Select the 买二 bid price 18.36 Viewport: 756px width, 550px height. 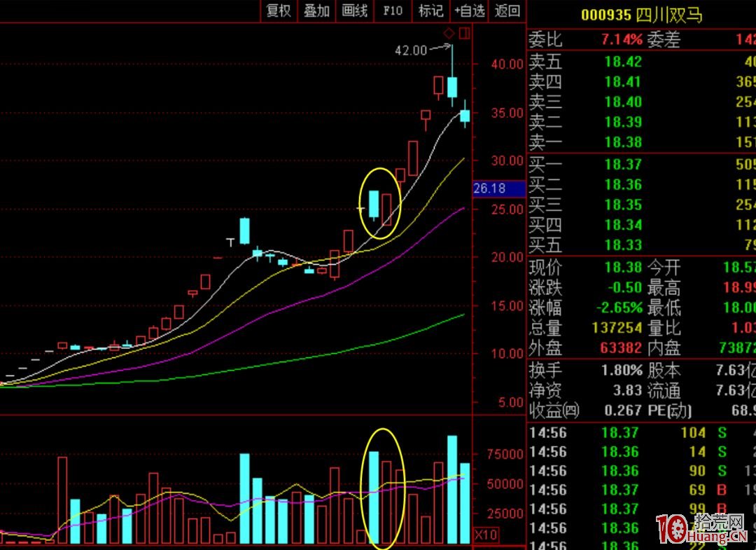click(623, 185)
